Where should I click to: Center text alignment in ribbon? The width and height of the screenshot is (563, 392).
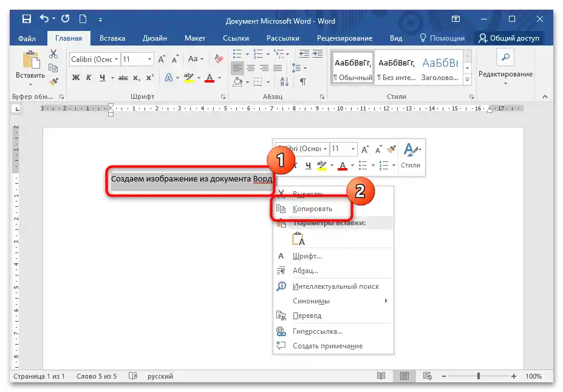251,68
